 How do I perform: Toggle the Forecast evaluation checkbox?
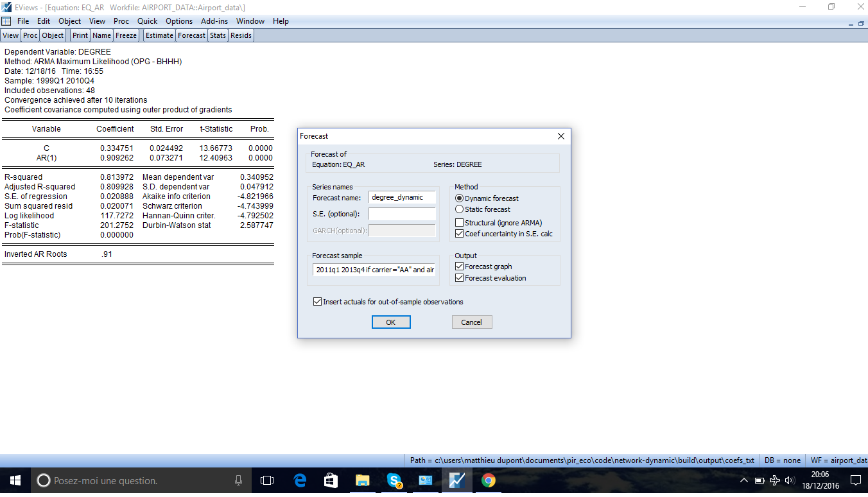(x=459, y=278)
